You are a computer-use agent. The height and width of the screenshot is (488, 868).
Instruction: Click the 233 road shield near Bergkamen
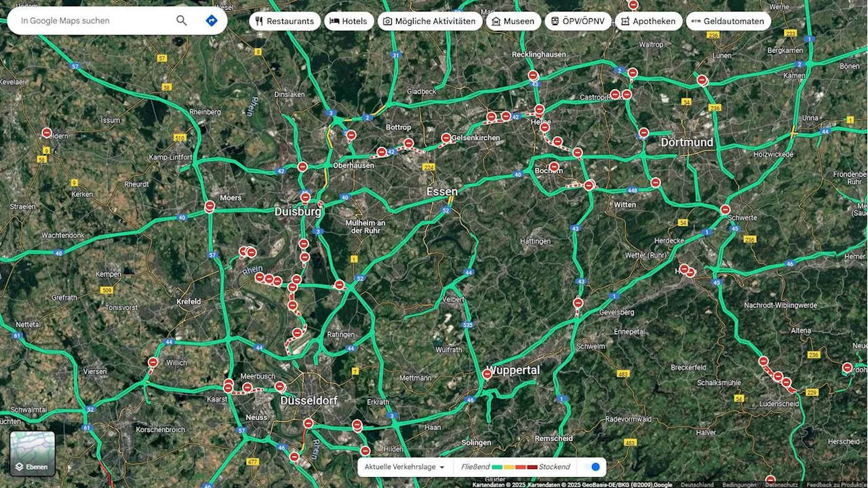790,33
